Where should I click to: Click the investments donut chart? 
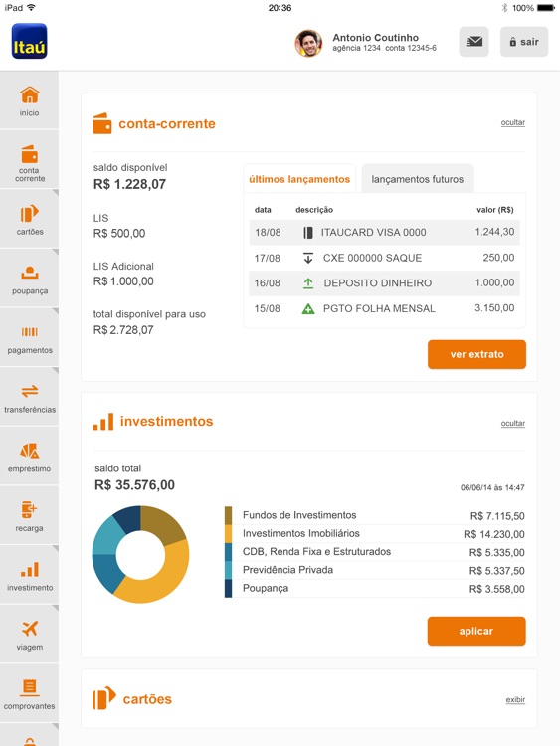coord(140,555)
